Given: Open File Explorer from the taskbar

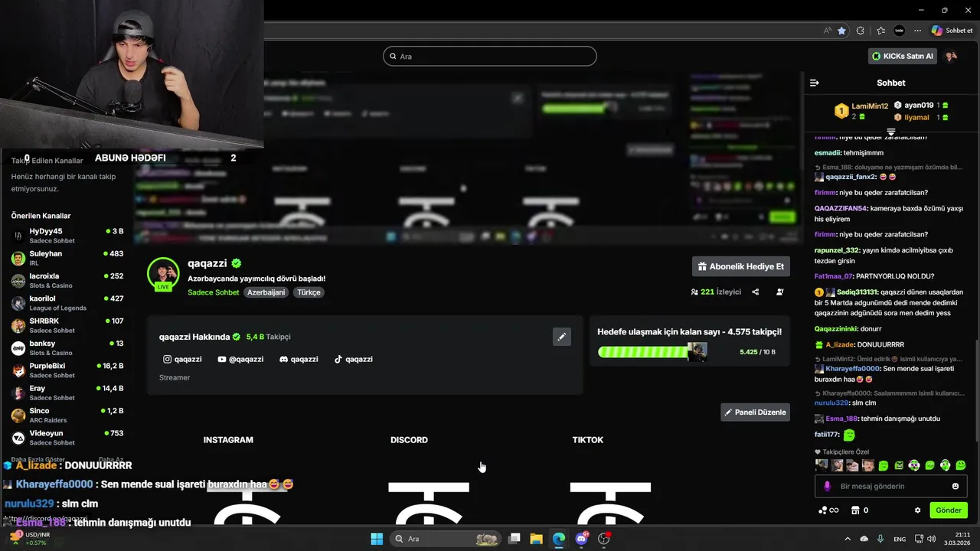Looking at the screenshot, I should 536,539.
